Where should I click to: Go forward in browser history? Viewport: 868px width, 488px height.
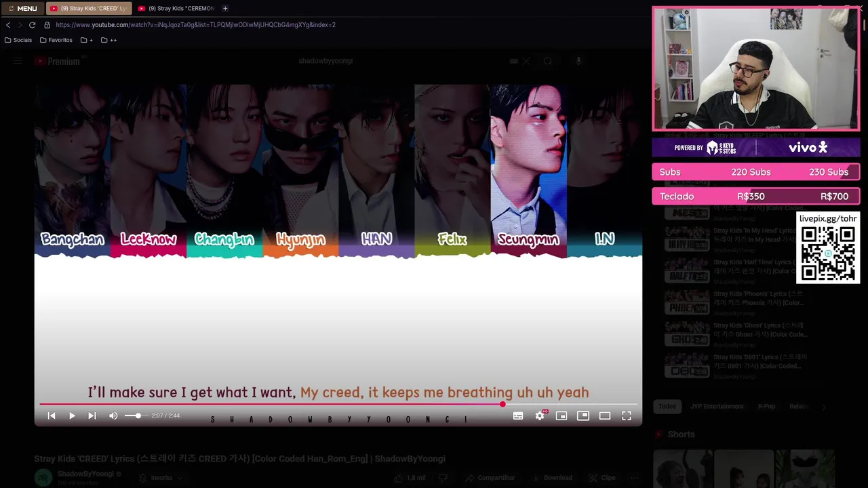(20, 25)
